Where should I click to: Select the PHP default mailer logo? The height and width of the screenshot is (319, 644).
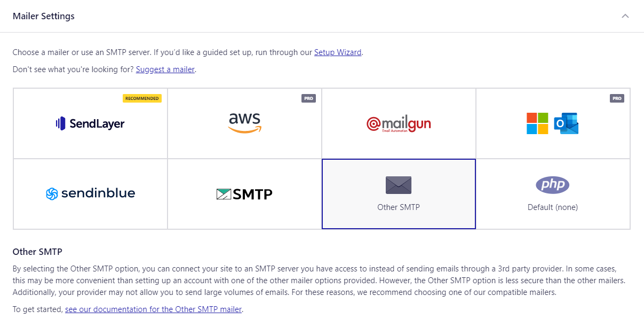[553, 185]
